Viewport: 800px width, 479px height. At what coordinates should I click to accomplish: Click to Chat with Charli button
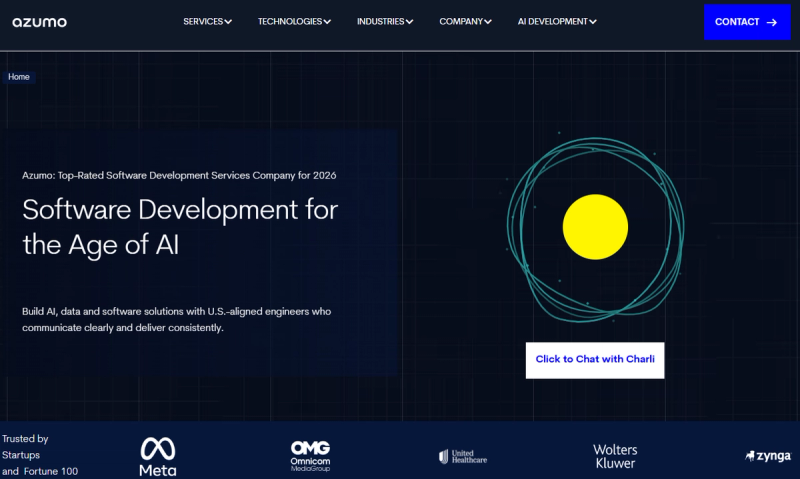pos(595,360)
